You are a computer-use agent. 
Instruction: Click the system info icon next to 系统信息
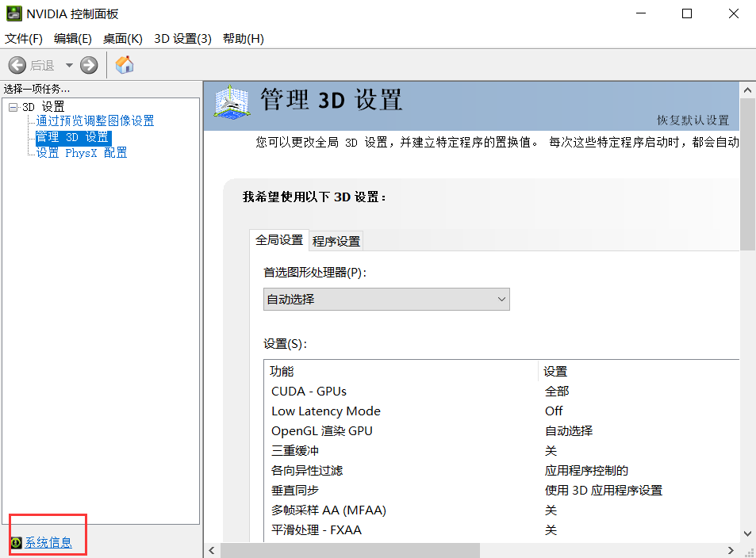(x=17, y=543)
